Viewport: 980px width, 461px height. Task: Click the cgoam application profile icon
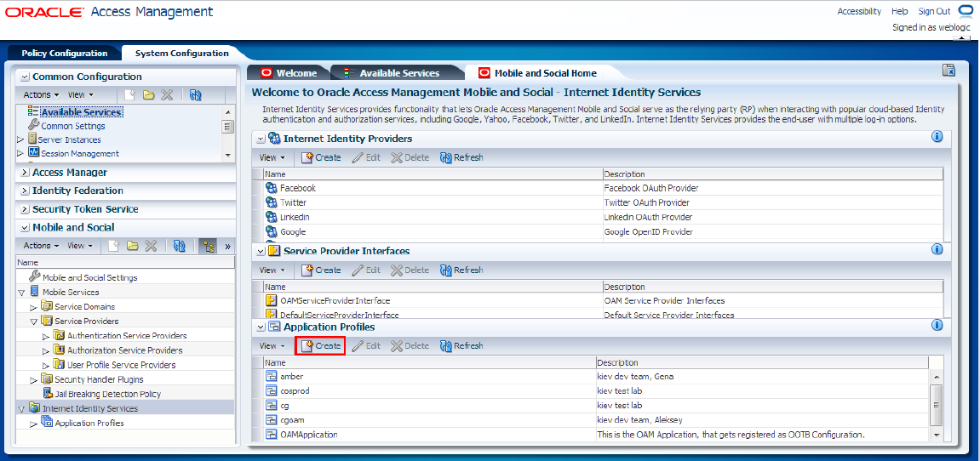(272, 420)
